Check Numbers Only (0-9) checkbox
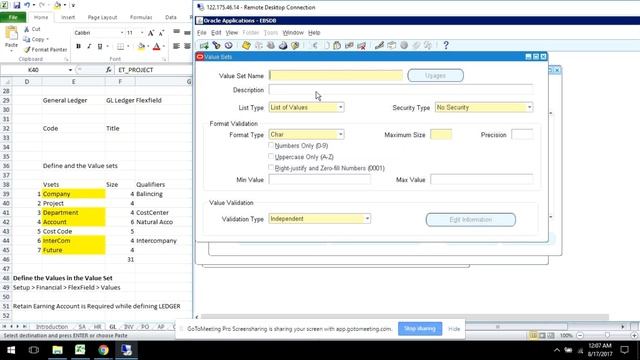 point(271,145)
